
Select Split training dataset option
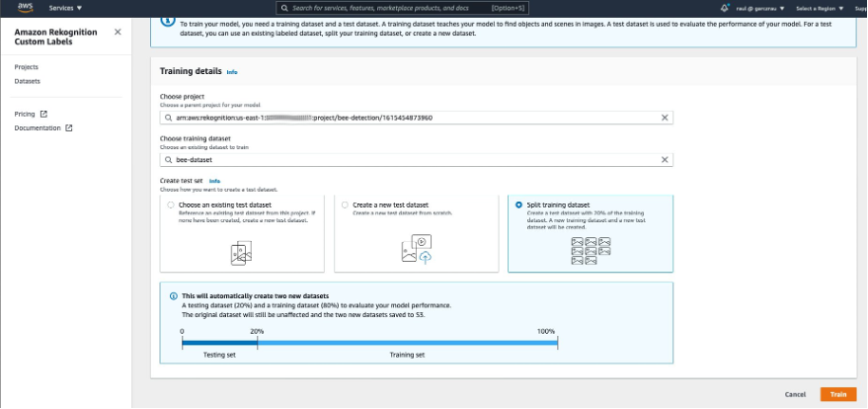[x=518, y=204]
